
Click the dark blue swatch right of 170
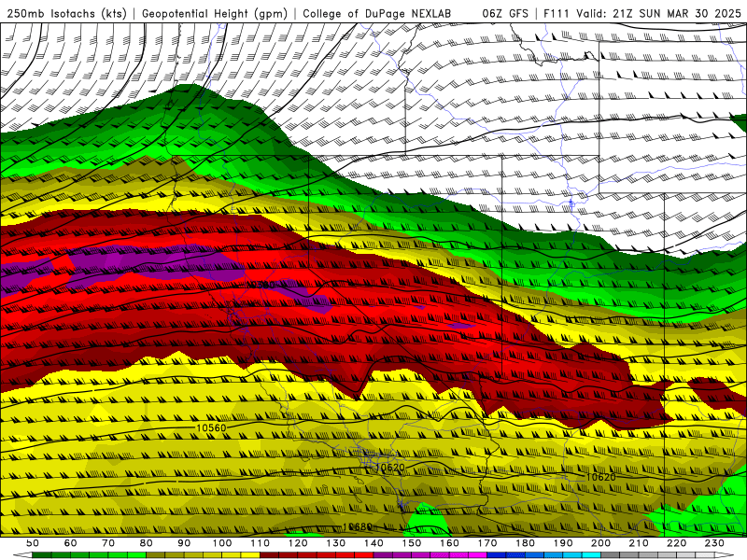(x=497, y=555)
